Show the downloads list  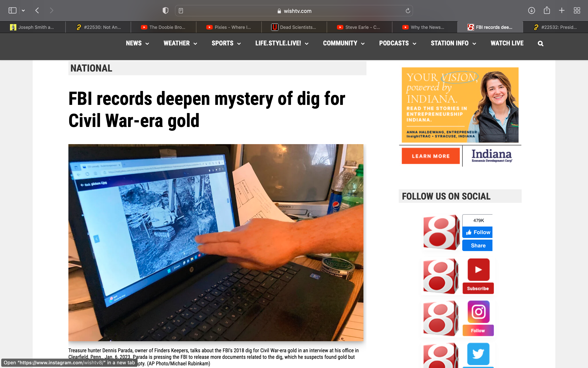point(531,10)
